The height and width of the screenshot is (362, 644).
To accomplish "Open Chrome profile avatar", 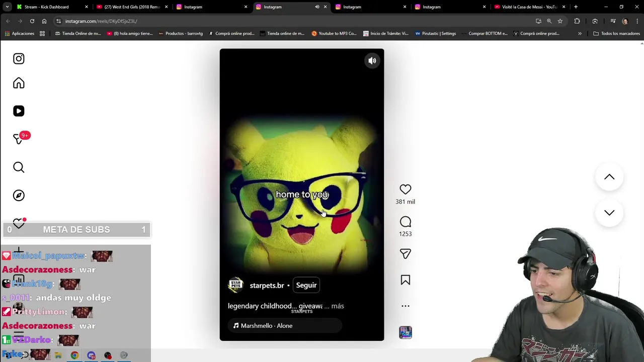I will click(625, 21).
